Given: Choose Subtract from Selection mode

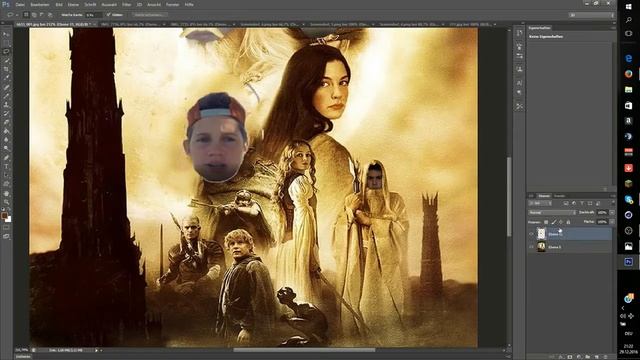Looking at the screenshot, I should pos(42,15).
